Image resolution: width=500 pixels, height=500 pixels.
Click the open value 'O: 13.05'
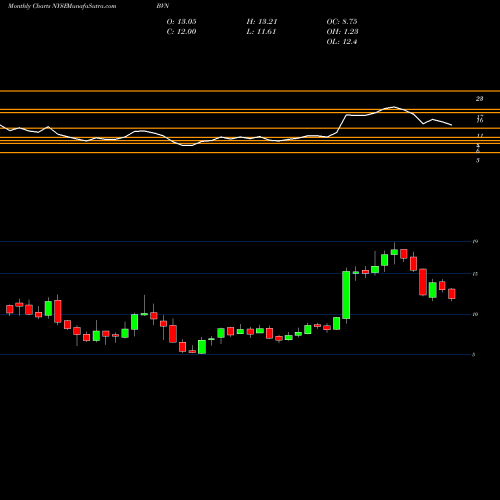(181, 22)
